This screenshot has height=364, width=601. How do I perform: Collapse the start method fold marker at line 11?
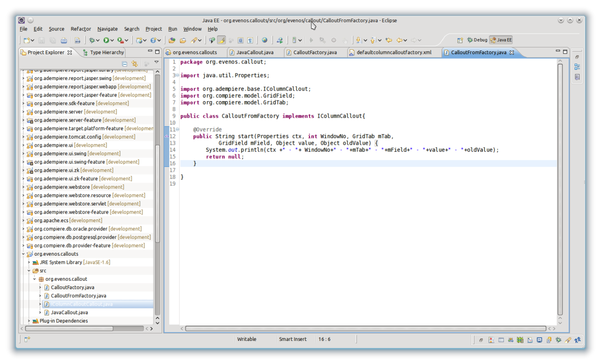(x=177, y=130)
